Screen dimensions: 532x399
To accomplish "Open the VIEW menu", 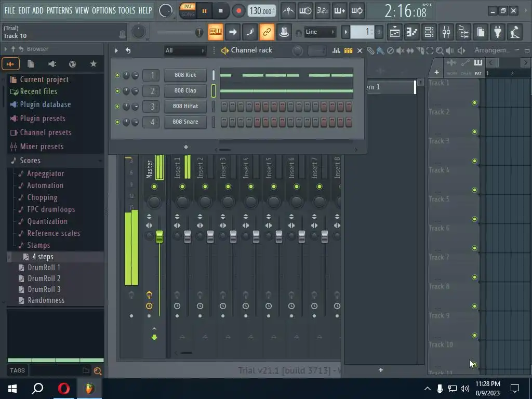I will tap(82, 10).
